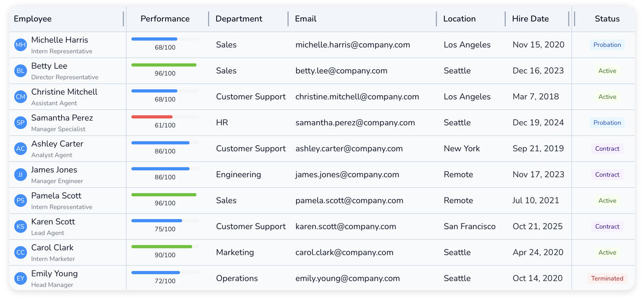Click Betty Lee's 96/100 performance bar

coord(164,65)
